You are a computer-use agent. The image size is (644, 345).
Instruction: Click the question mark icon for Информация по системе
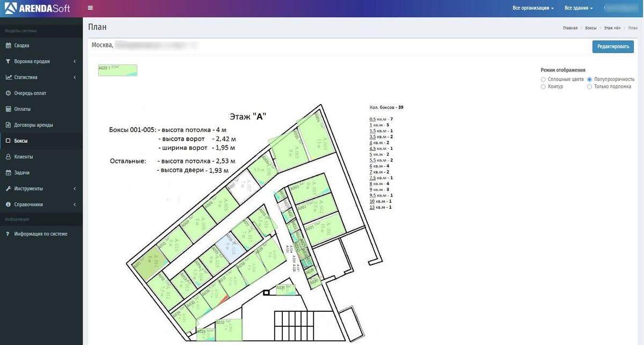pyautogui.click(x=8, y=234)
